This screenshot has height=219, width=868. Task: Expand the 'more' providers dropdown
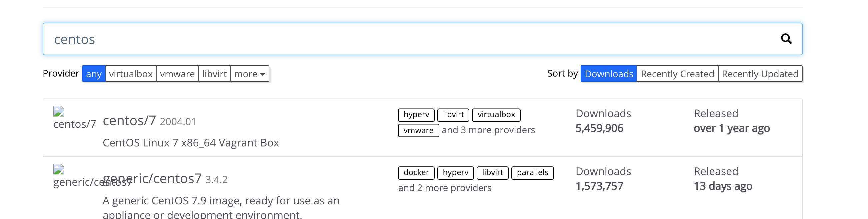[x=250, y=74]
